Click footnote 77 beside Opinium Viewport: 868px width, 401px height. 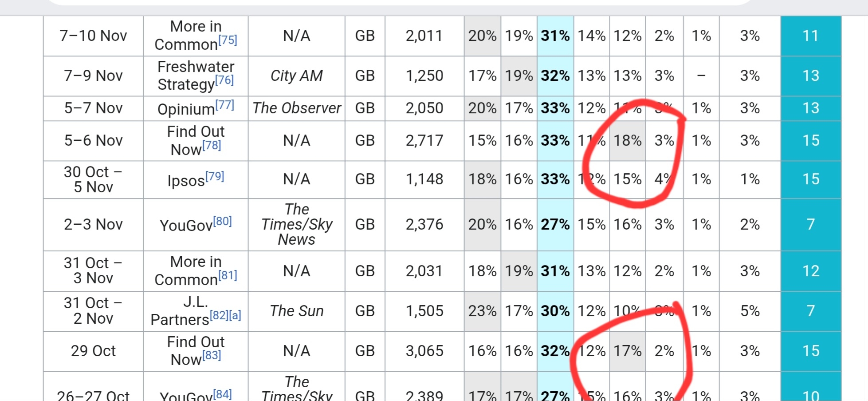tap(224, 105)
